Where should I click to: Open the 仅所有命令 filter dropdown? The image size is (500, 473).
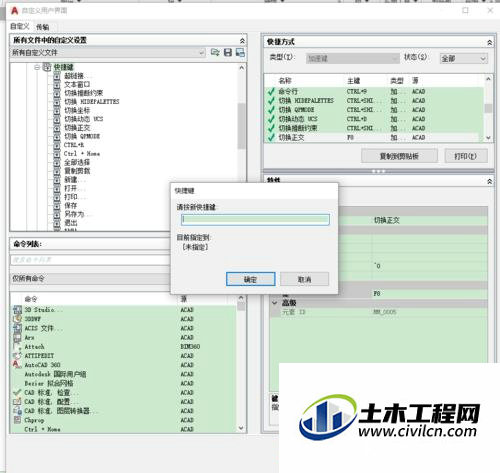[x=91, y=279]
